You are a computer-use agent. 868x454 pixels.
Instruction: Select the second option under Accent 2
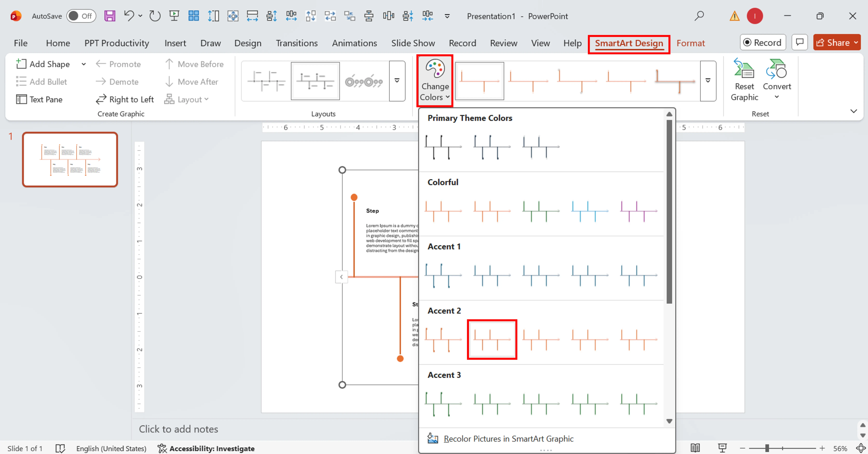(492, 340)
